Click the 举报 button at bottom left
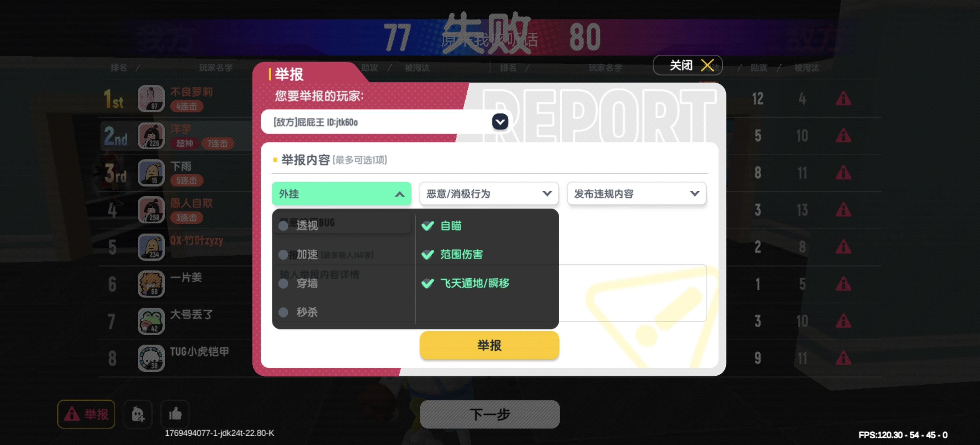This screenshot has height=445, width=980. (x=86, y=414)
